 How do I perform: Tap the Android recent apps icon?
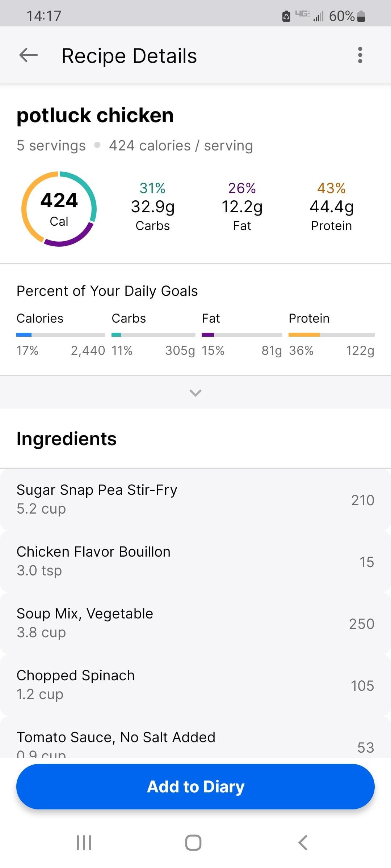[84, 842]
